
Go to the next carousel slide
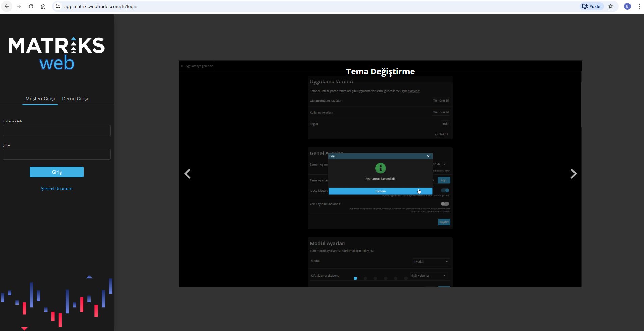[x=573, y=174]
